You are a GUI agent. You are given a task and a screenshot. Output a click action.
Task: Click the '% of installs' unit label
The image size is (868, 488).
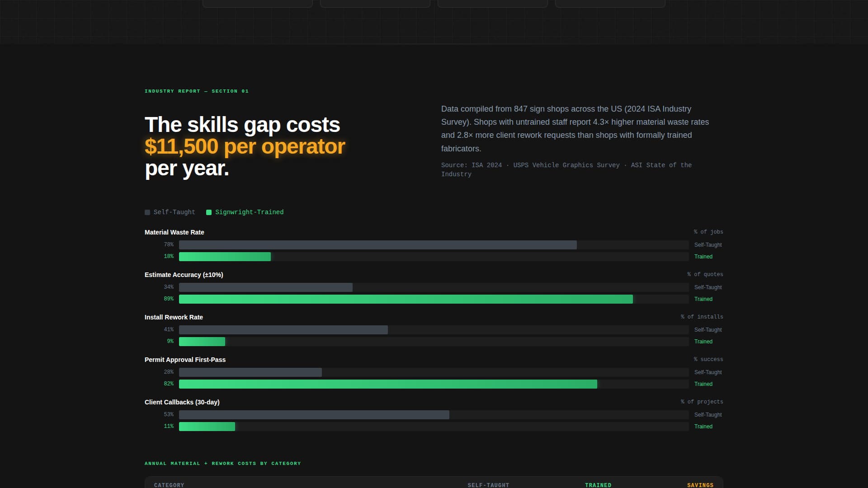(x=702, y=317)
